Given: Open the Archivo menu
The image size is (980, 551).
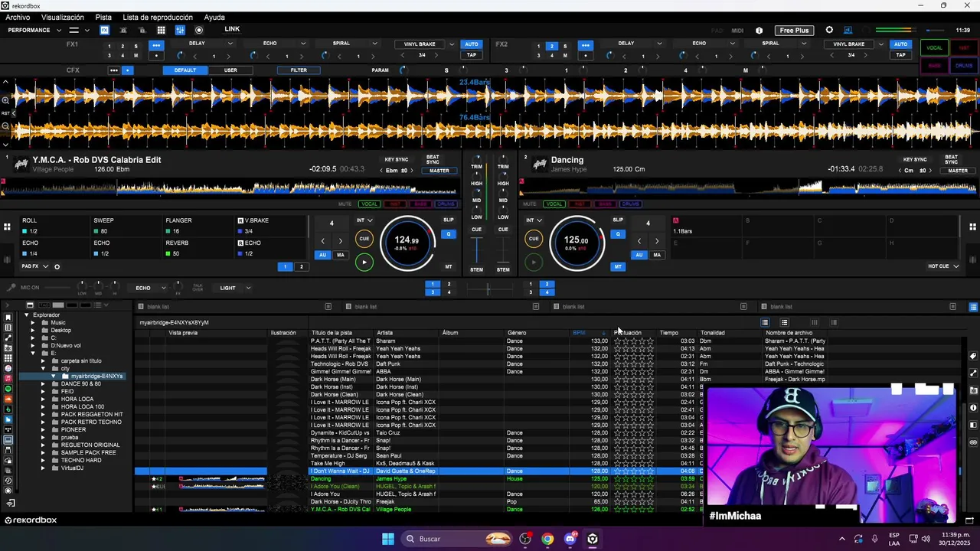Looking at the screenshot, I should tap(18, 17).
